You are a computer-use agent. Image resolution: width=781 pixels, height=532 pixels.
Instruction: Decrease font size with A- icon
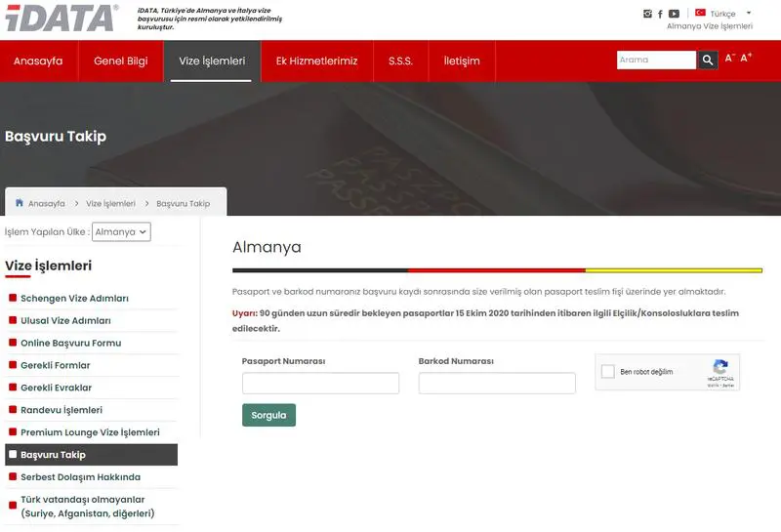pos(729,58)
